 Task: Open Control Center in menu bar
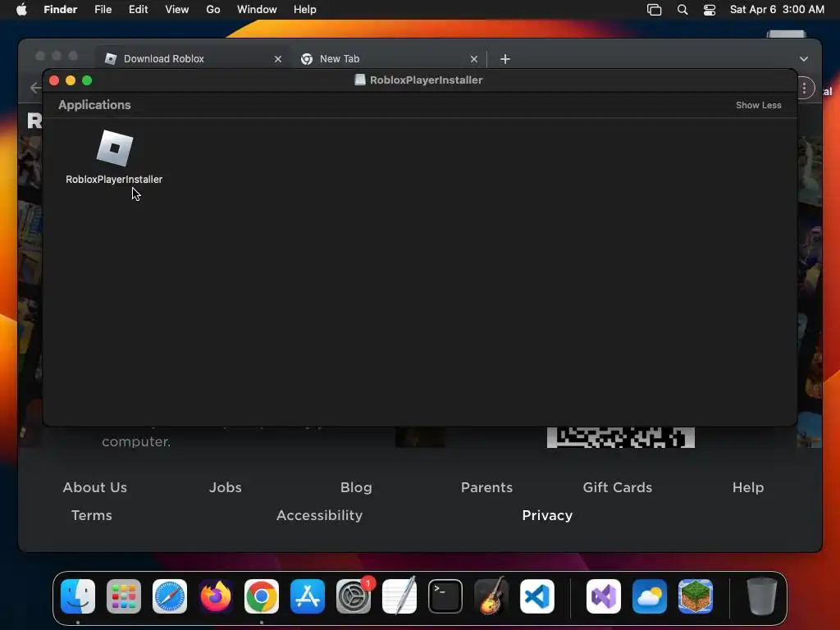(x=710, y=10)
